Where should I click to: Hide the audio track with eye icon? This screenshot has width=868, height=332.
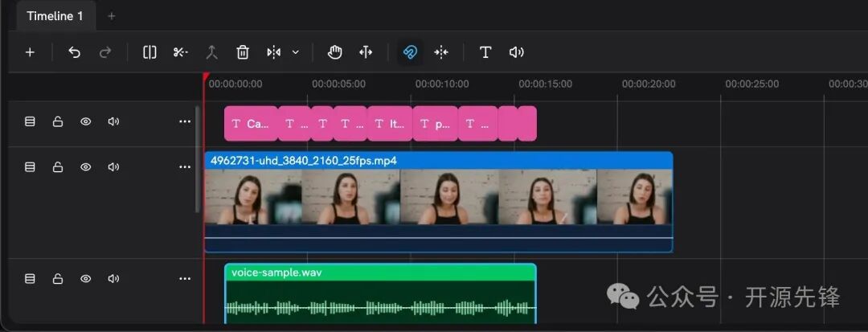pos(85,279)
